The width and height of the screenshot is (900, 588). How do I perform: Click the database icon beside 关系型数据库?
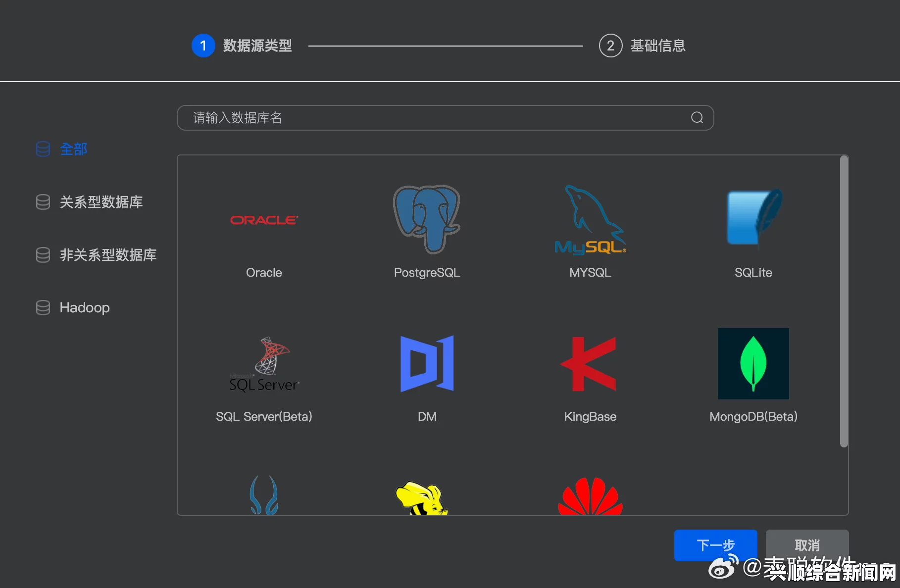tap(43, 202)
